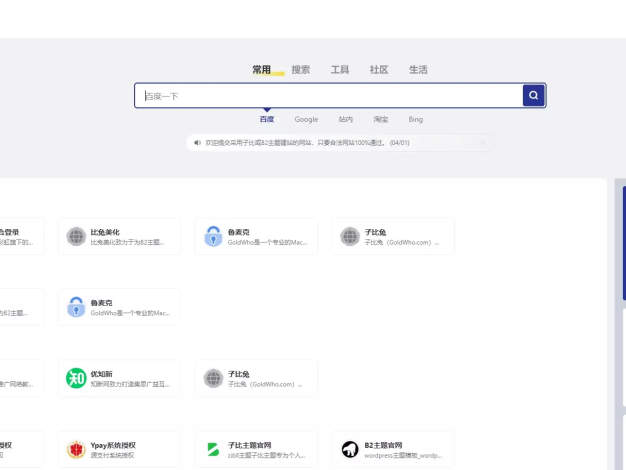Open the 社区 tab
The width and height of the screenshot is (626, 470).
pyautogui.click(x=379, y=69)
